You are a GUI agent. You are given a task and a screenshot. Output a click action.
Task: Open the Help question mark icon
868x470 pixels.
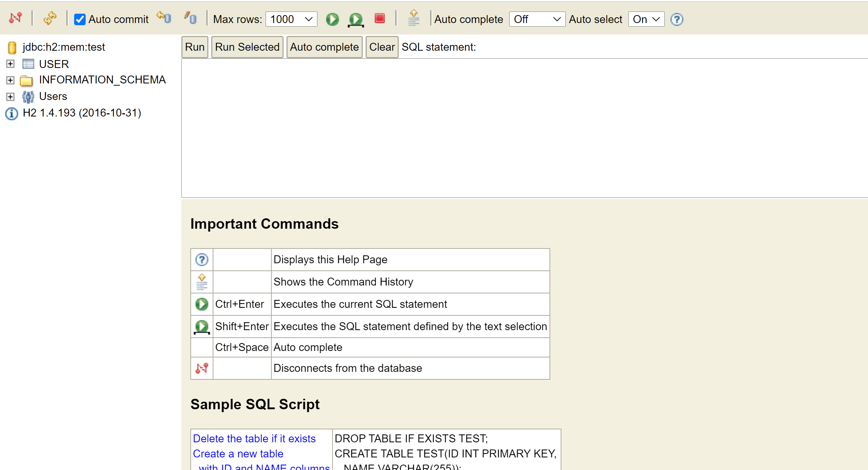pos(677,19)
